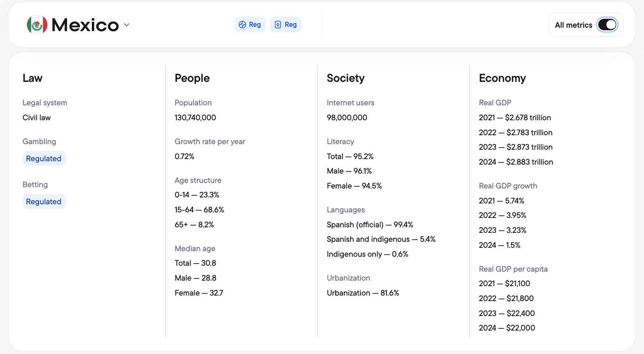Click the Economy section heading
This screenshot has width=644, height=354.
coord(502,78)
